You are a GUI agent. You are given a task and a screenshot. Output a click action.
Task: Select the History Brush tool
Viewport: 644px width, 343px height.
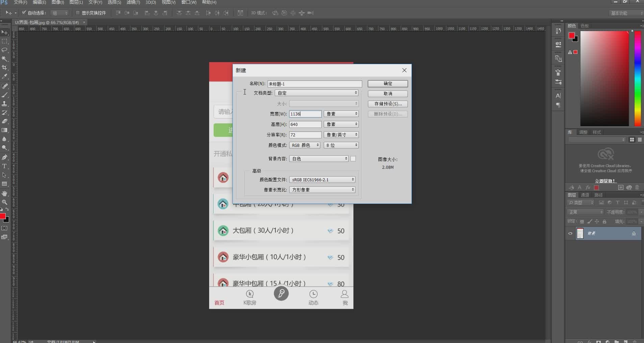[5, 112]
